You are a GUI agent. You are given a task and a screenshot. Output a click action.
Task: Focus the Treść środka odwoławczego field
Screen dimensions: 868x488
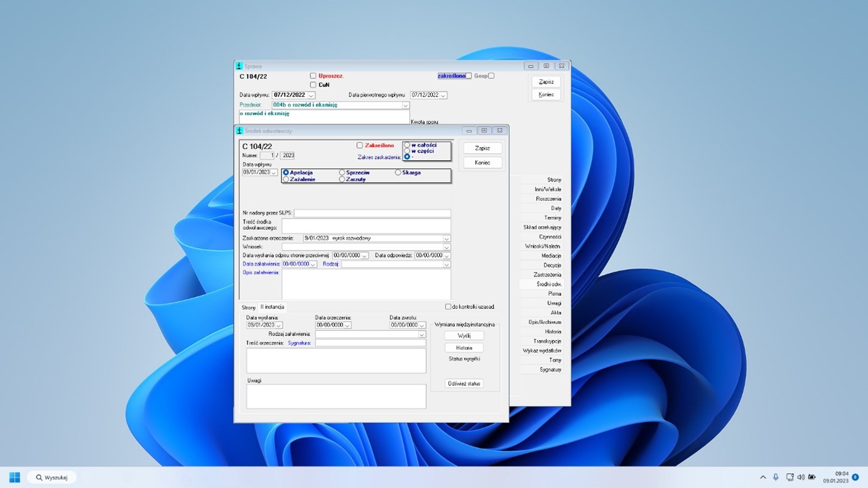[366, 226]
